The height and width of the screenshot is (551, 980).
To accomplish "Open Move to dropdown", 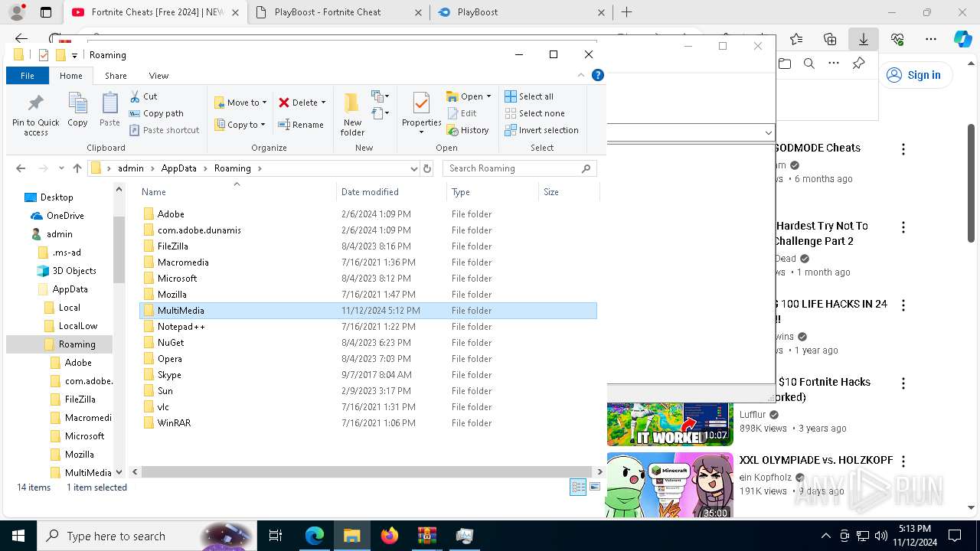I will [240, 103].
